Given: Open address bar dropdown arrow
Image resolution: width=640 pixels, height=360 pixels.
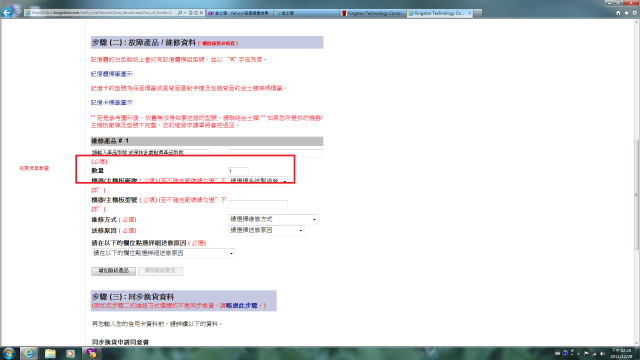Looking at the screenshot, I should 185,13.
